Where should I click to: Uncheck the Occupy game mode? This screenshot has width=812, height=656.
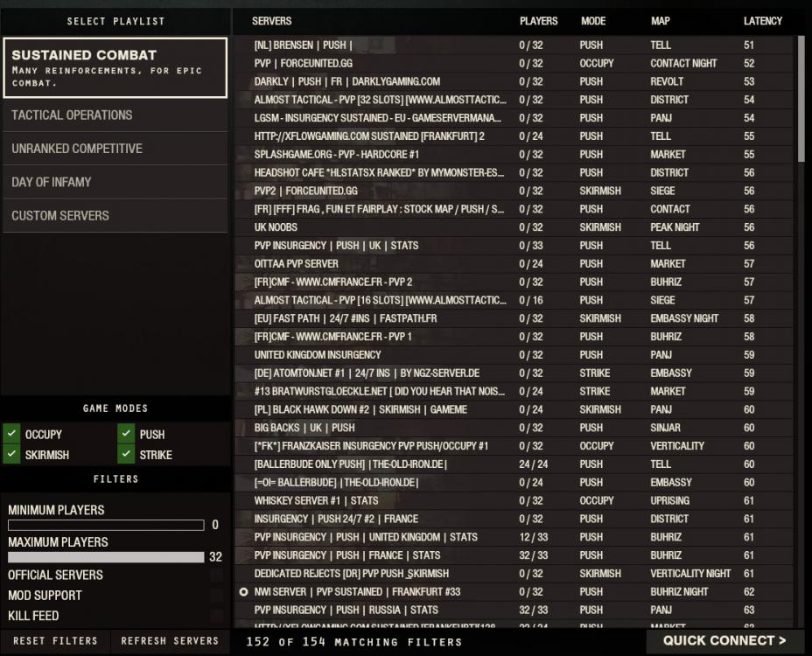11,433
